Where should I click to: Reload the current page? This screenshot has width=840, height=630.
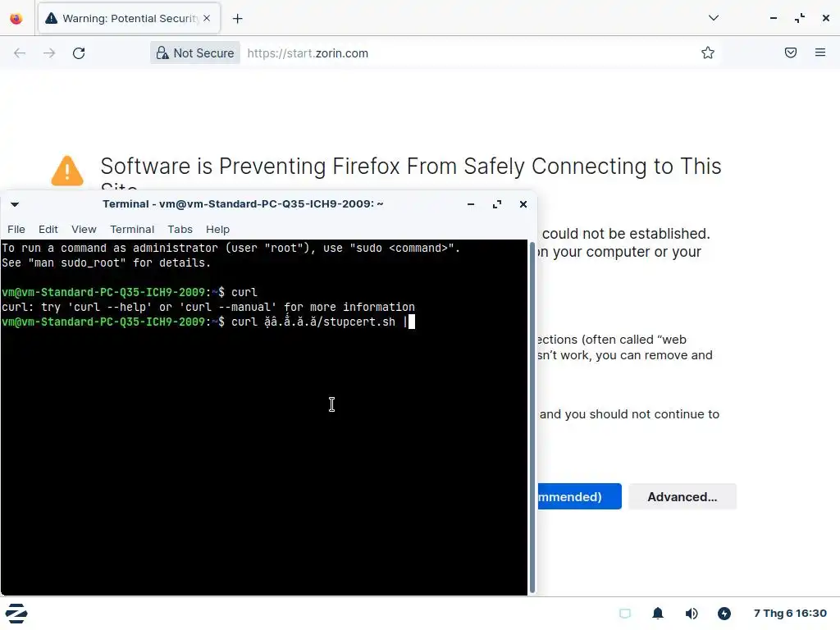pyautogui.click(x=79, y=53)
